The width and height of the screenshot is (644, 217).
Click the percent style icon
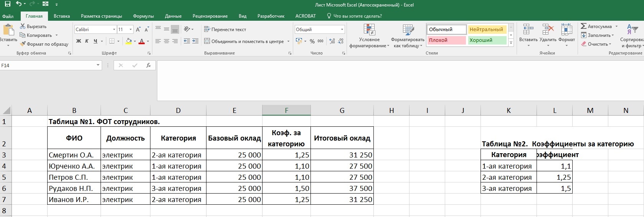tap(312, 41)
